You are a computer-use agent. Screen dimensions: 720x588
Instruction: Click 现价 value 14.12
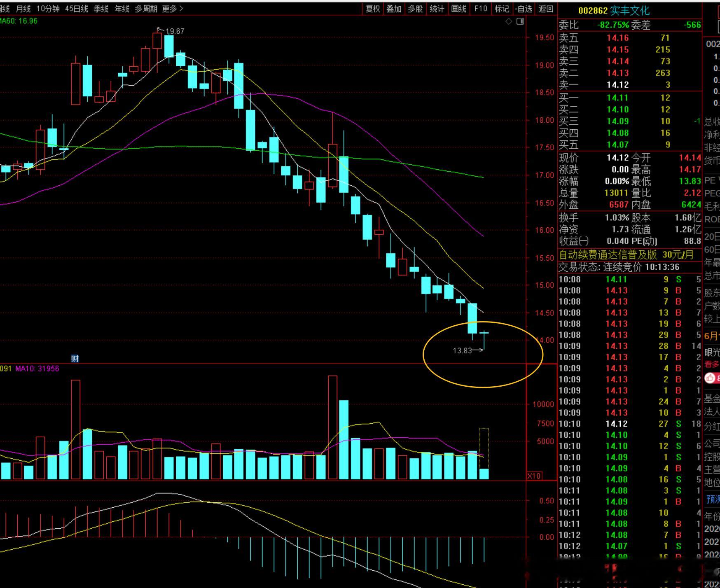617,158
